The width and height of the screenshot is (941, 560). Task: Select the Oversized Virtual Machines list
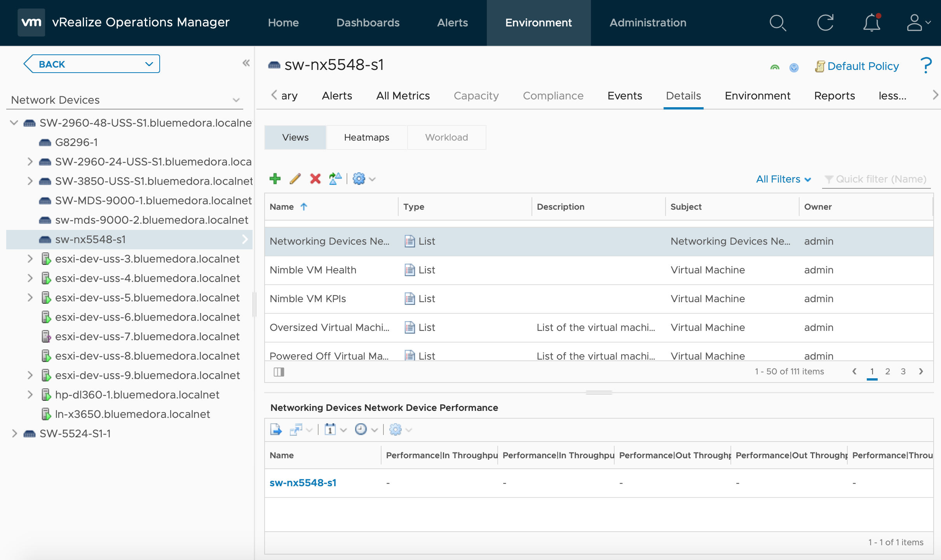330,327
